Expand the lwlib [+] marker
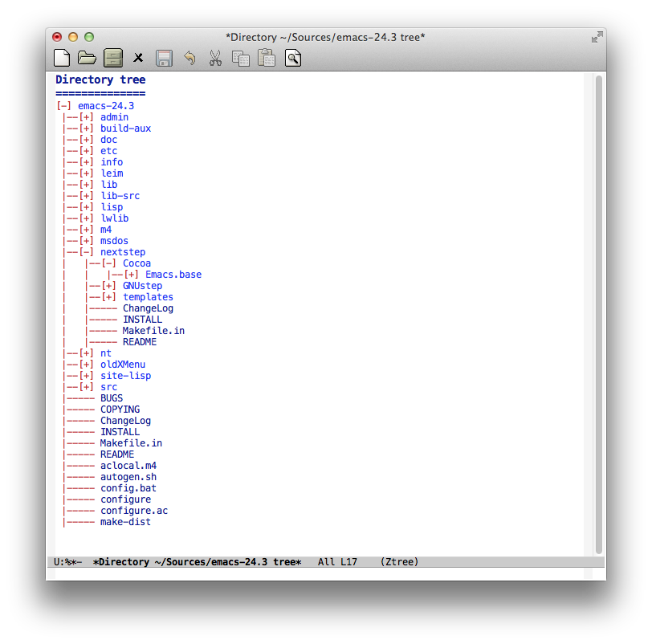 tap(86, 218)
